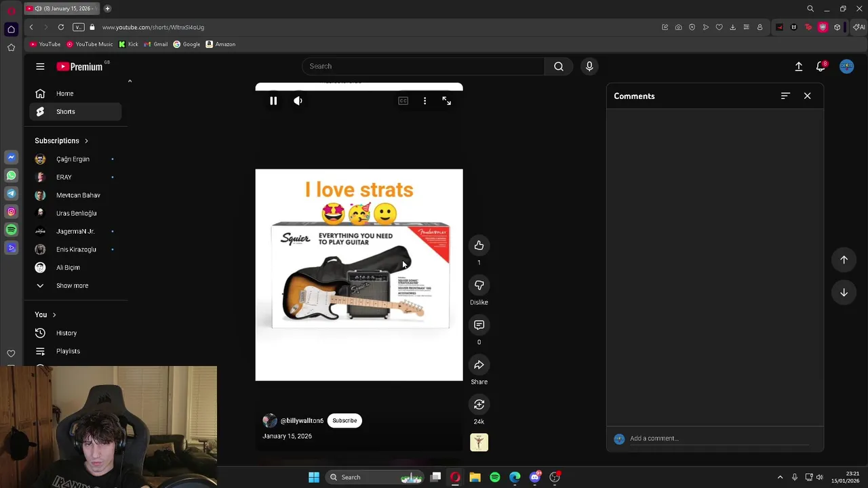Open the Çağrı Ergün subscription channel
Viewport: 868px width, 488px height.
pyautogui.click(x=75, y=159)
